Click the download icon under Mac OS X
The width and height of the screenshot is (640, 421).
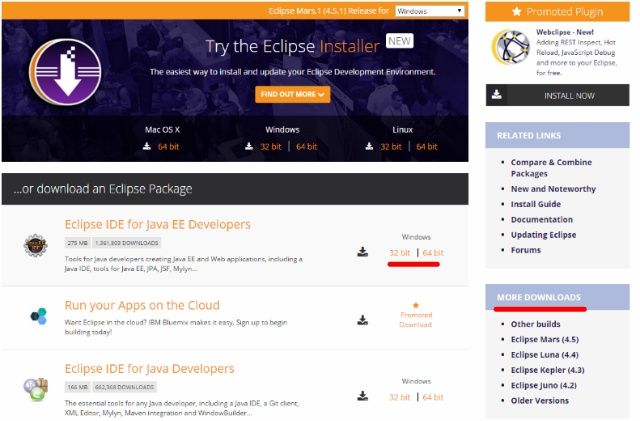[x=147, y=146]
